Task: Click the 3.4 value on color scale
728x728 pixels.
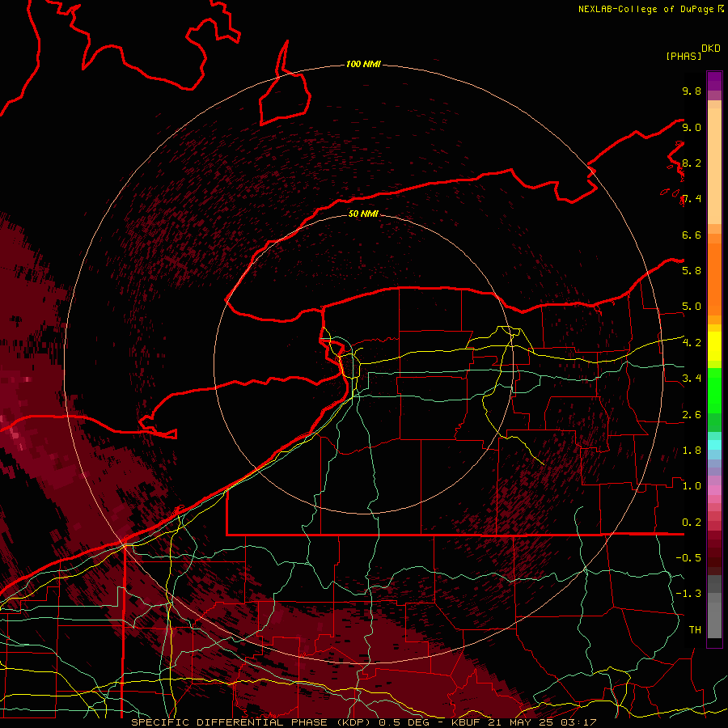Action: pos(692,378)
